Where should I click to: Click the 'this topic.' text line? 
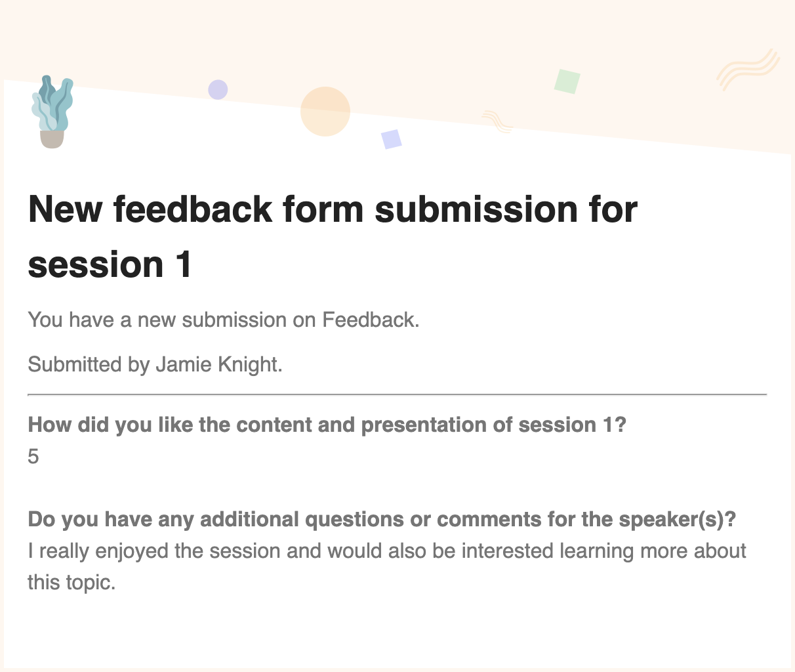pos(71,582)
